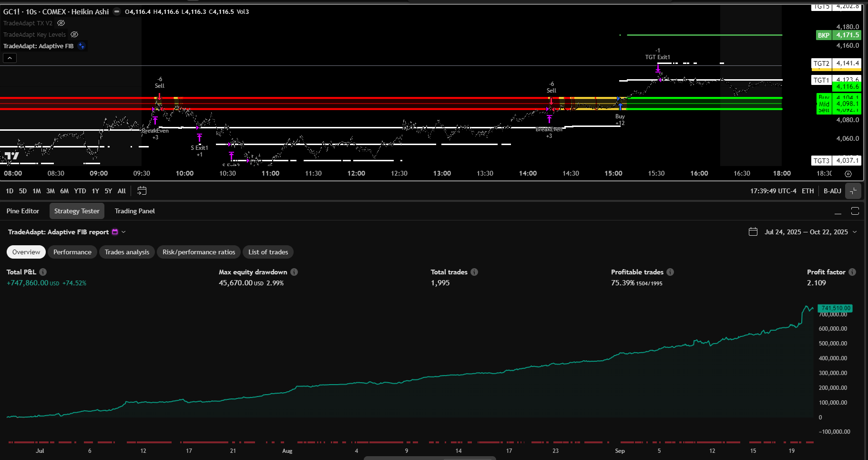This screenshot has height=460, width=868.
Task: Open the Deep Backtesting calendar icon
Action: click(753, 231)
